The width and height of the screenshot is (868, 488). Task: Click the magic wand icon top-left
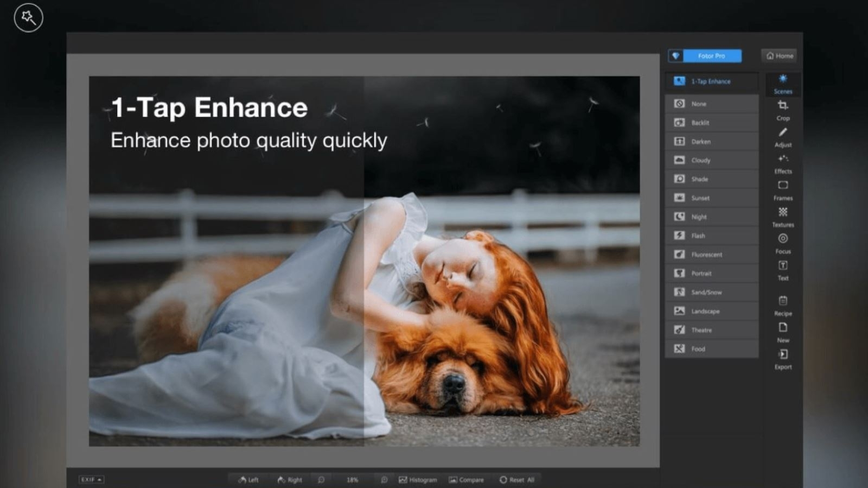28,18
